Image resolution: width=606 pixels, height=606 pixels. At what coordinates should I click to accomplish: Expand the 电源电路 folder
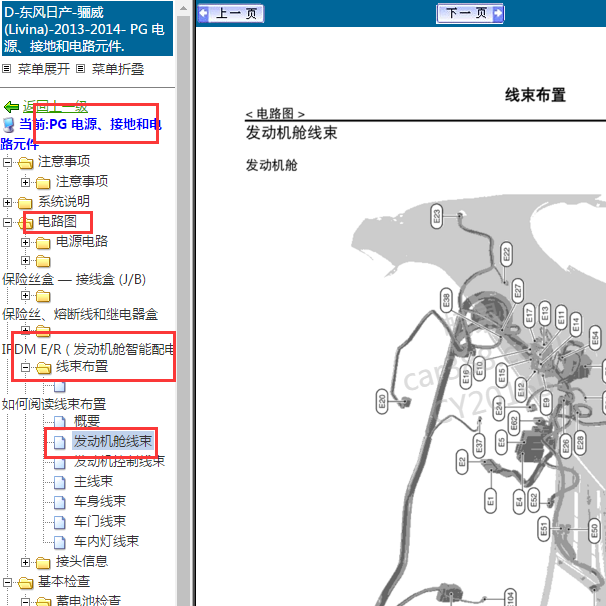26,242
